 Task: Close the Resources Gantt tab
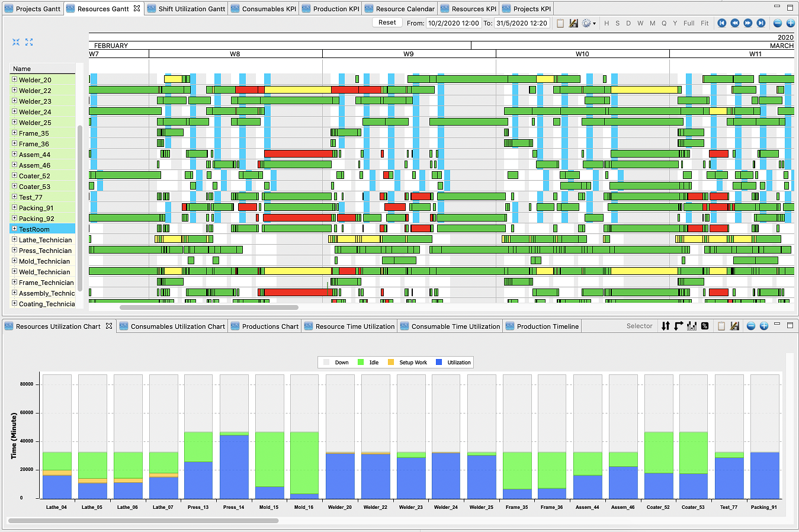pos(137,8)
